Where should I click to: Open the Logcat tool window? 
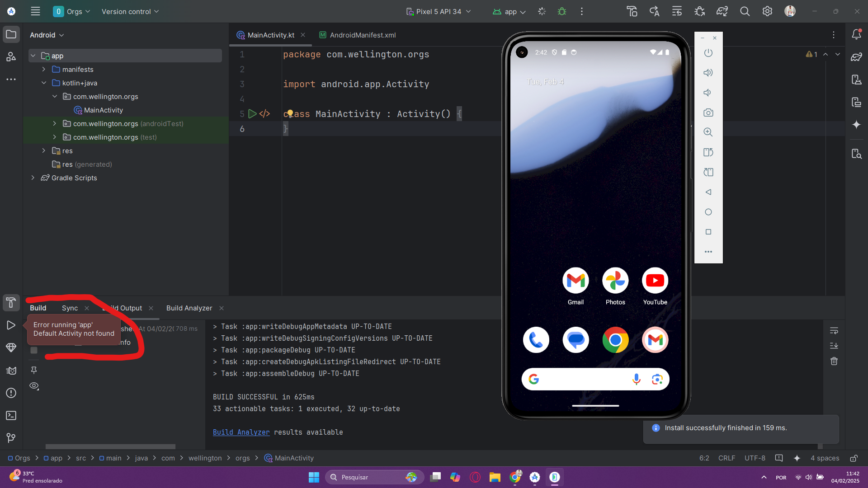[11, 371]
